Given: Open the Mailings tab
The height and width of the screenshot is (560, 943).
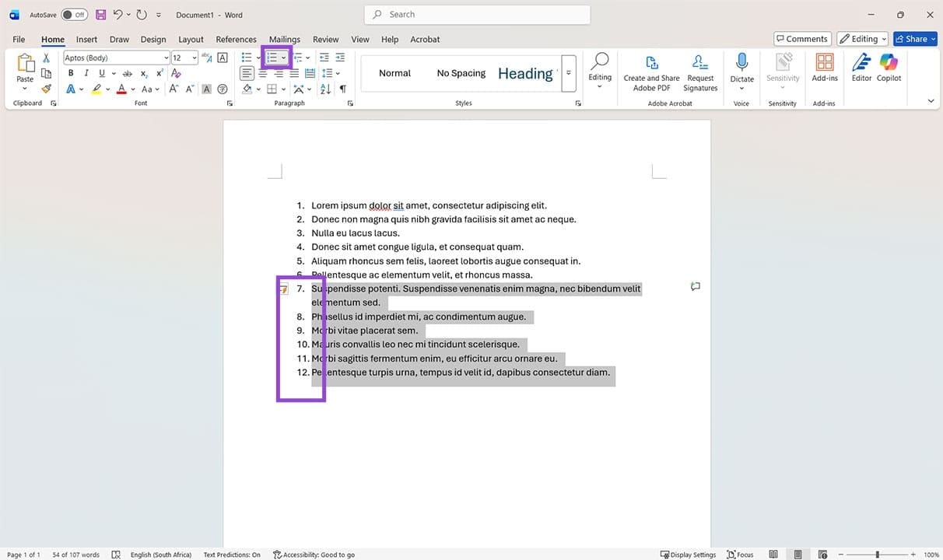Looking at the screenshot, I should (284, 39).
